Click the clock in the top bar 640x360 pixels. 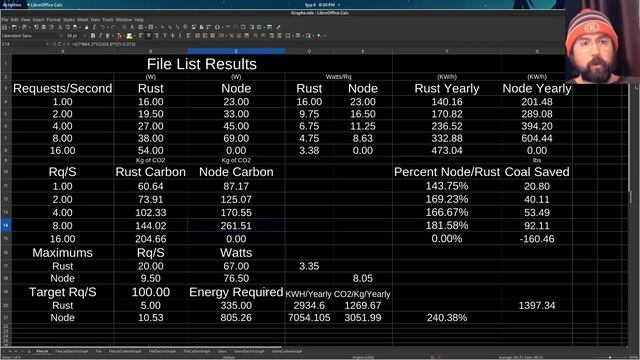(x=320, y=5)
